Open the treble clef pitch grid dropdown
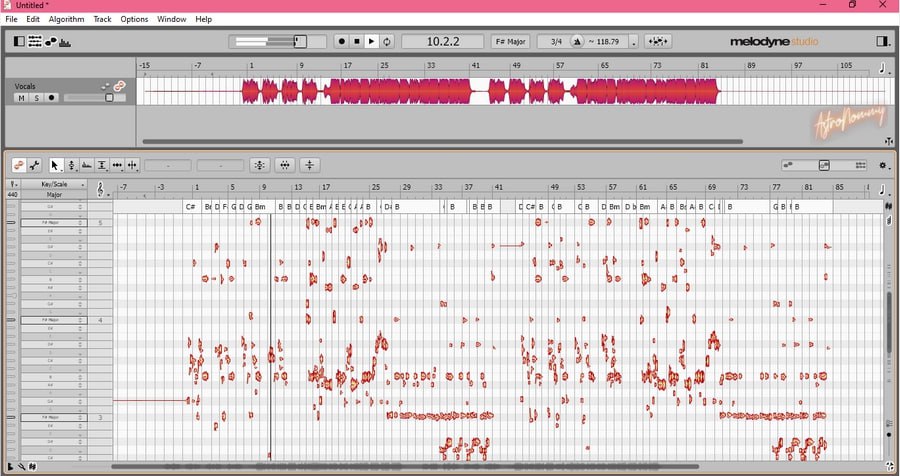Screen dimensions: 900x476 (101, 189)
